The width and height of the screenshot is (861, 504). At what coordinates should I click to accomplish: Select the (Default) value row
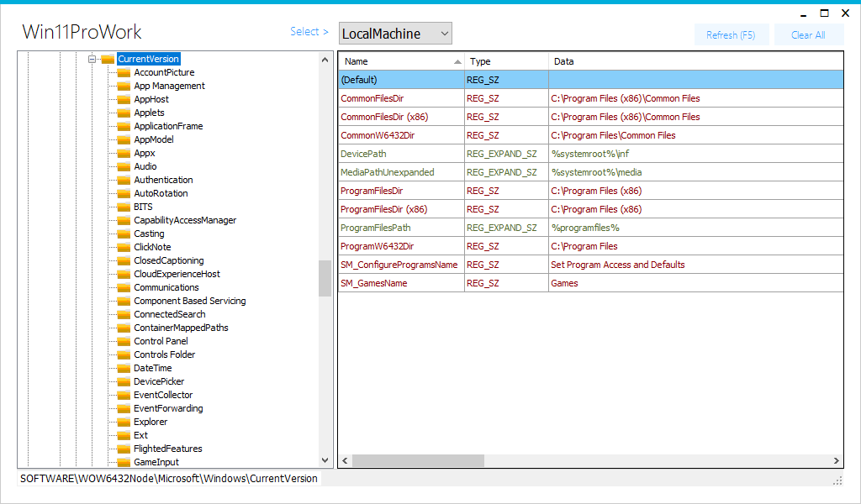pos(591,80)
